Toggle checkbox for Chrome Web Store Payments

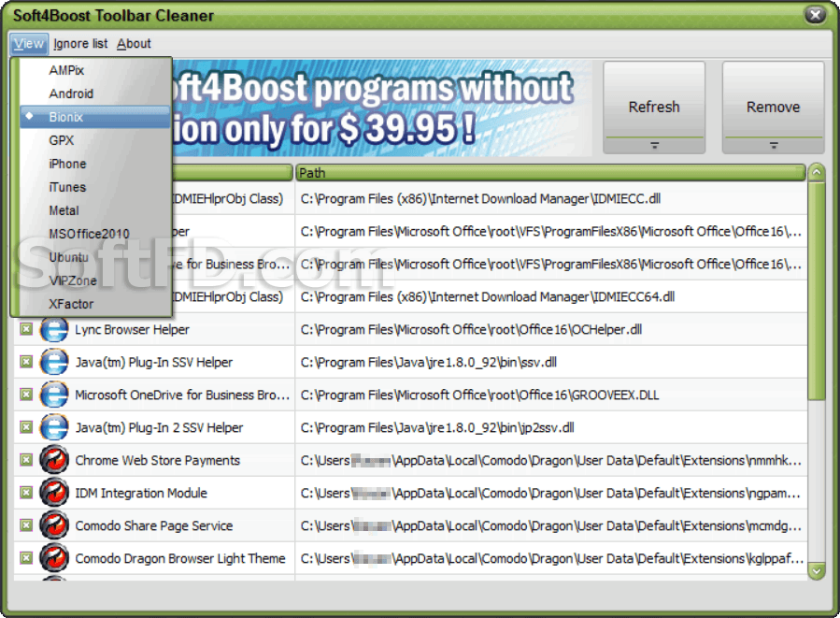coord(26,460)
